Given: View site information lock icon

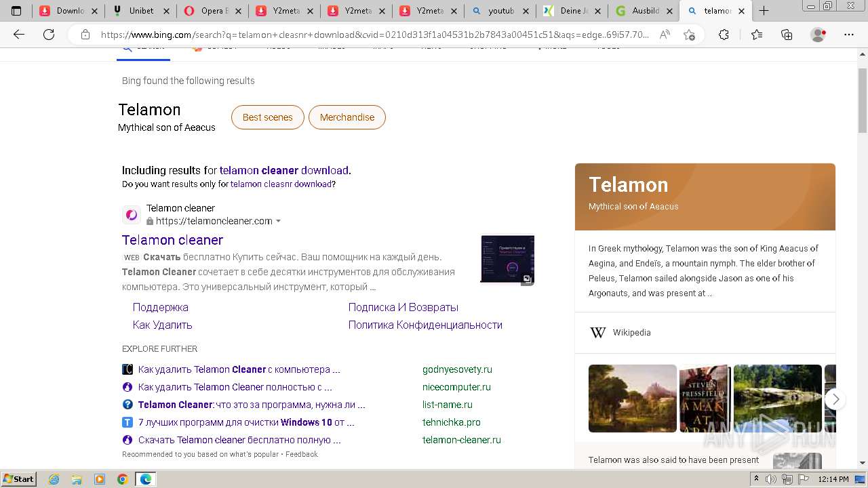Looking at the screenshot, I should [x=85, y=35].
